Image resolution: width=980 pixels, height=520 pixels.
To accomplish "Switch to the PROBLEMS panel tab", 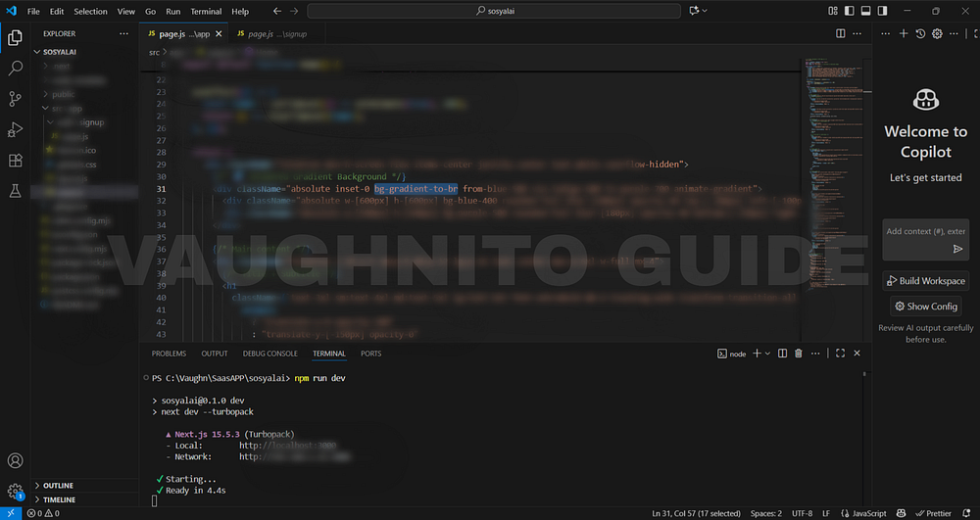I will (169, 354).
